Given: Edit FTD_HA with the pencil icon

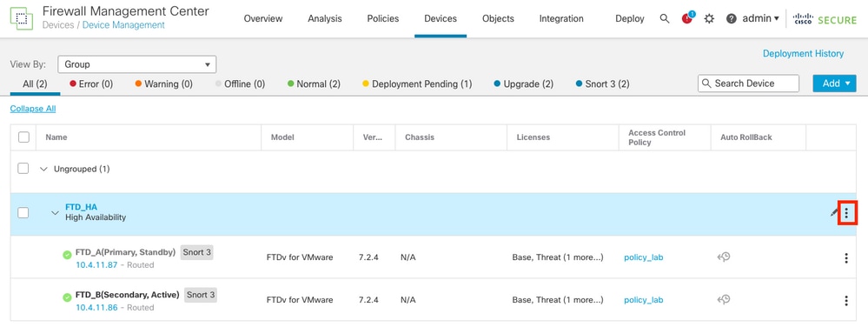Looking at the screenshot, I should tap(834, 213).
